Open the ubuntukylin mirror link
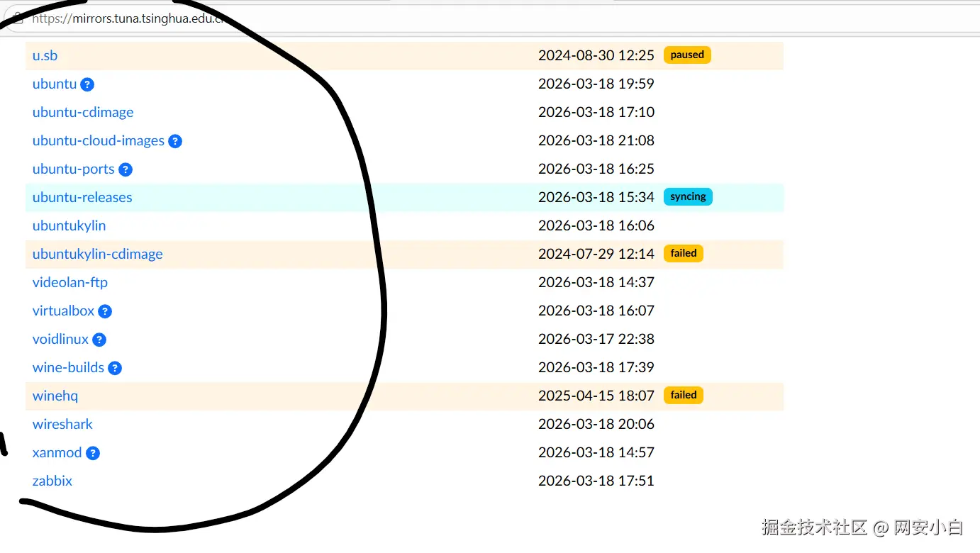Viewport: 980px width, 553px height. (69, 225)
